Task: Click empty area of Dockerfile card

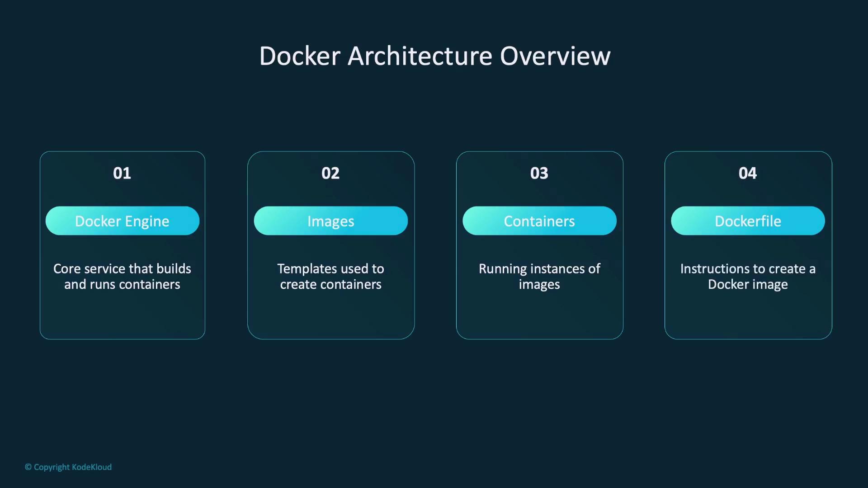Action: (748, 316)
